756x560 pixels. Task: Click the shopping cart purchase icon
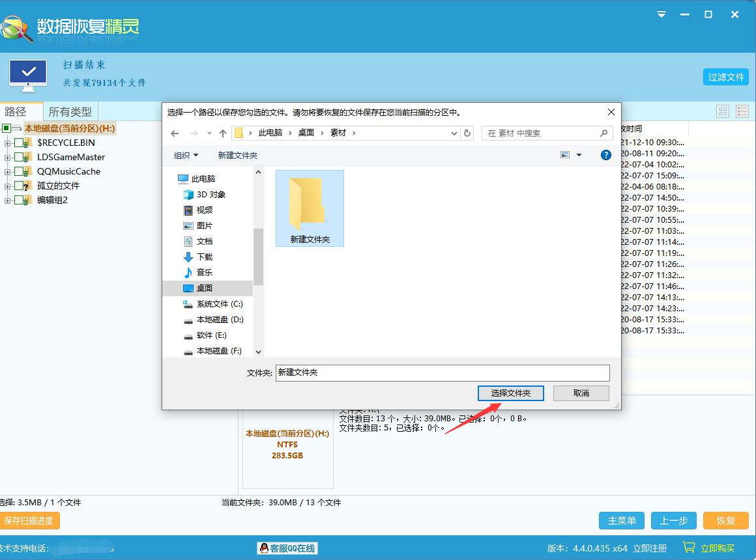(689, 548)
